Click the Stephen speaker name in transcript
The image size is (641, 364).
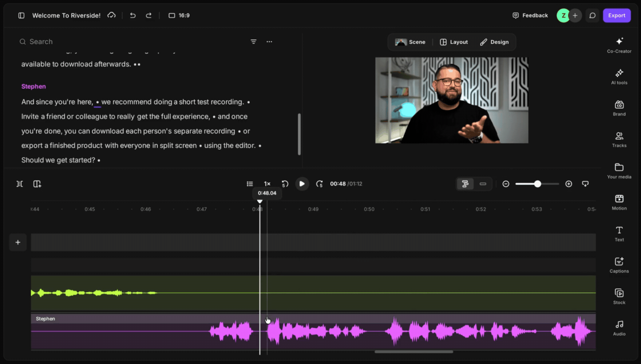click(33, 86)
